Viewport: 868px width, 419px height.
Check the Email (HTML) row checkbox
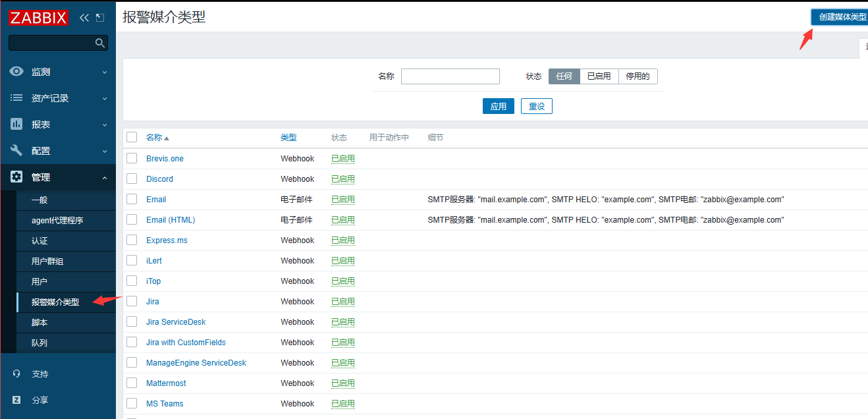[x=132, y=219]
